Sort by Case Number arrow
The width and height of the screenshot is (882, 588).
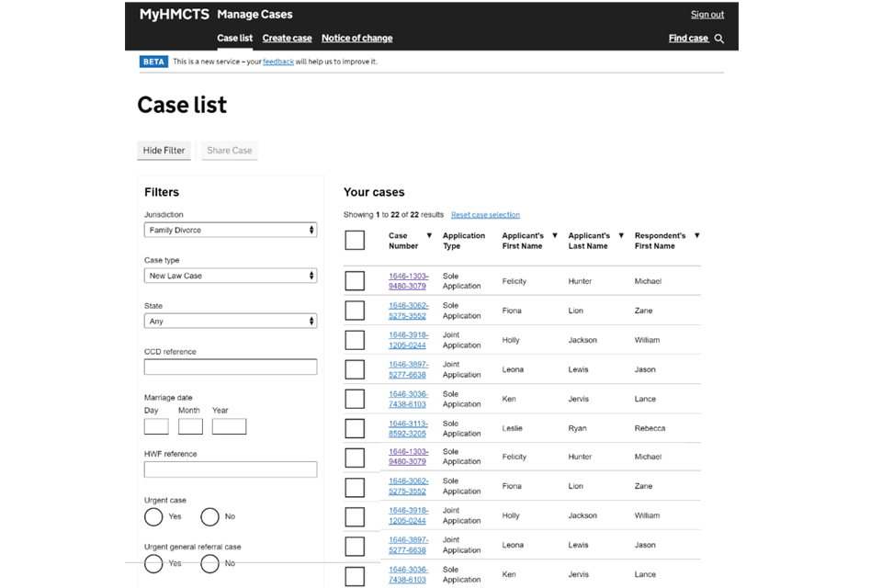(x=428, y=236)
